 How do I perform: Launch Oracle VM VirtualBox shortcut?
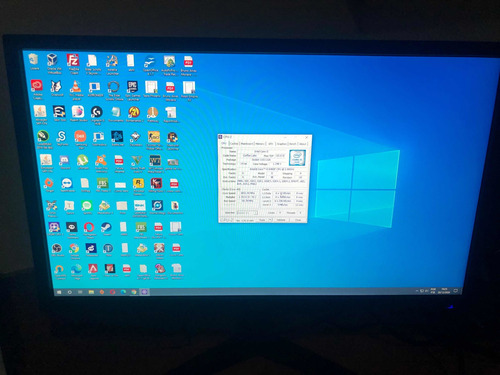[x=53, y=64]
